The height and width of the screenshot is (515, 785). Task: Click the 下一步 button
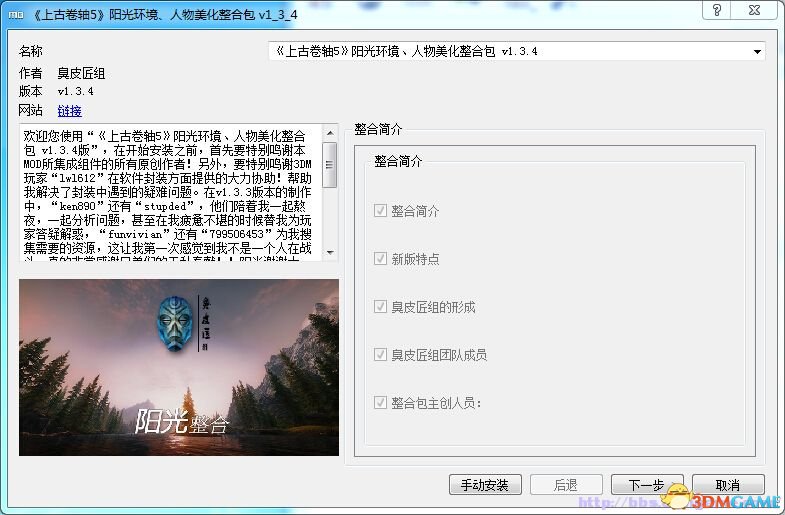pyautogui.click(x=647, y=484)
